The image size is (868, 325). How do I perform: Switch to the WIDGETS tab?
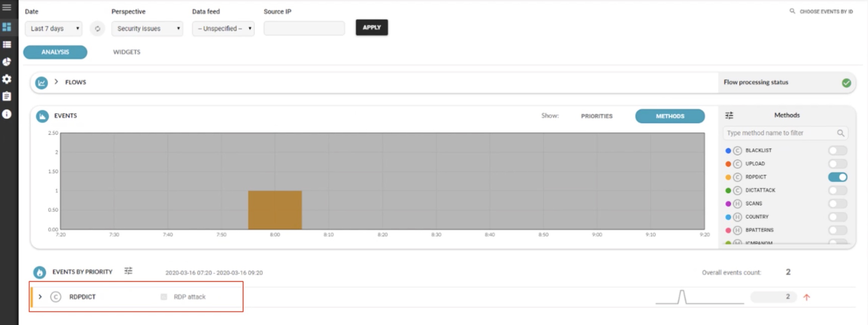[126, 52]
